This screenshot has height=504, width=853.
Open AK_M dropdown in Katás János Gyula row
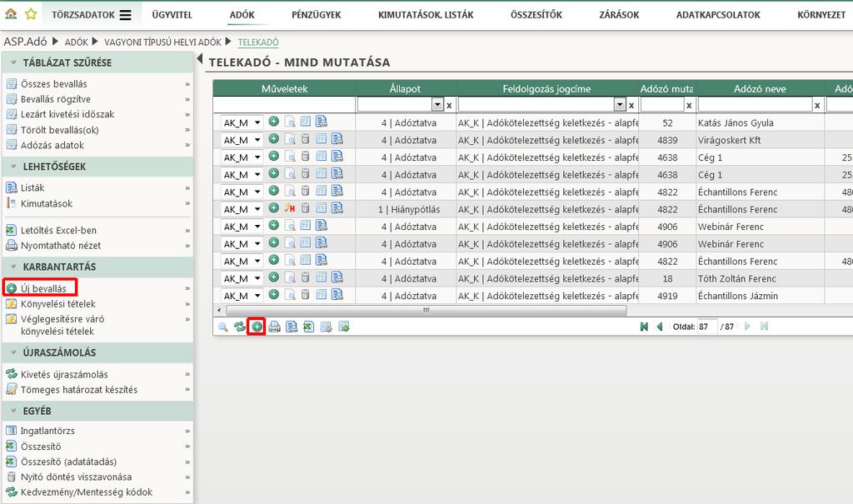click(242, 122)
